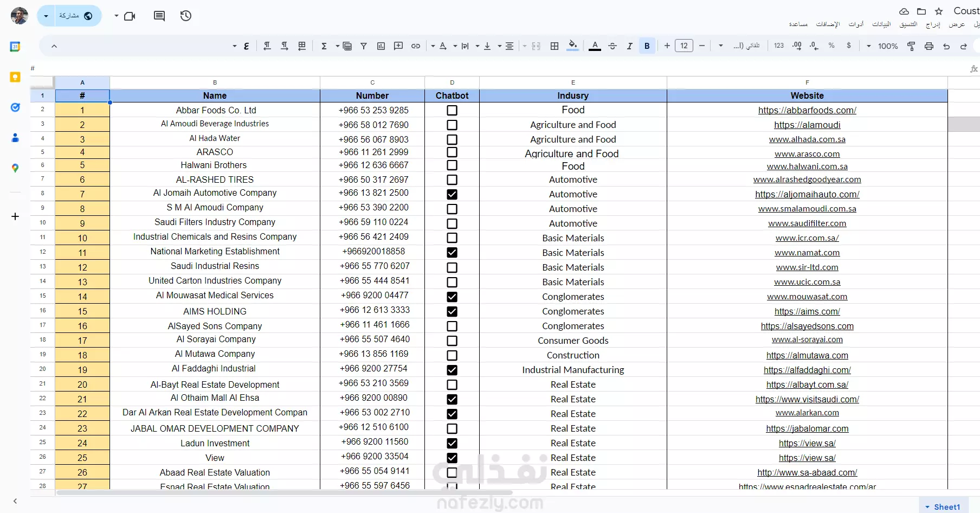Open version history clock icon
The image size is (980, 513).
[x=186, y=16]
